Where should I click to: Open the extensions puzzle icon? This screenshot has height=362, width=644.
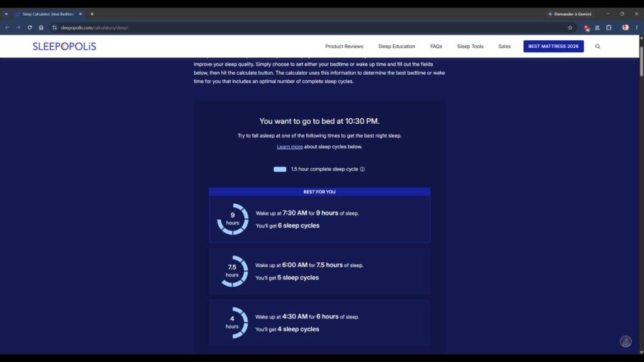coord(609,28)
